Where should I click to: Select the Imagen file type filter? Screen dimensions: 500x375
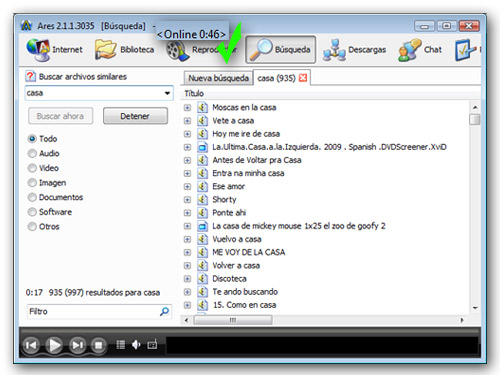pyautogui.click(x=32, y=183)
